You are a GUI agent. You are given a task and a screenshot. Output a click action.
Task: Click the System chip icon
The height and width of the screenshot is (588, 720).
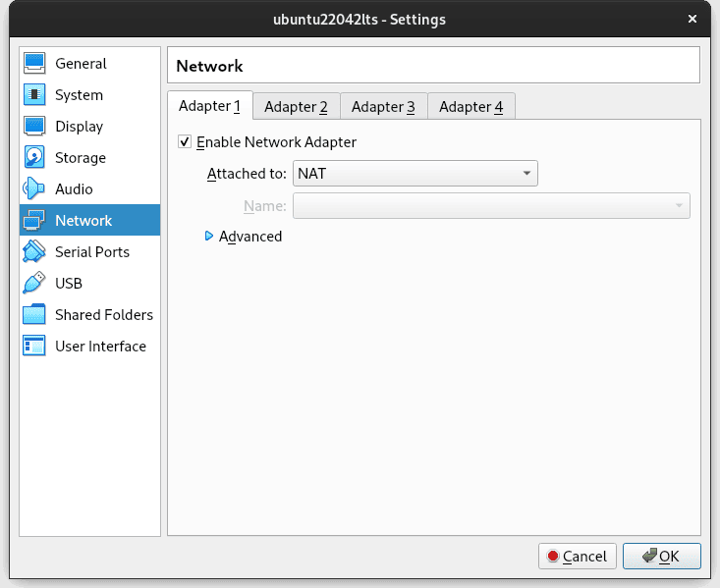point(34,94)
